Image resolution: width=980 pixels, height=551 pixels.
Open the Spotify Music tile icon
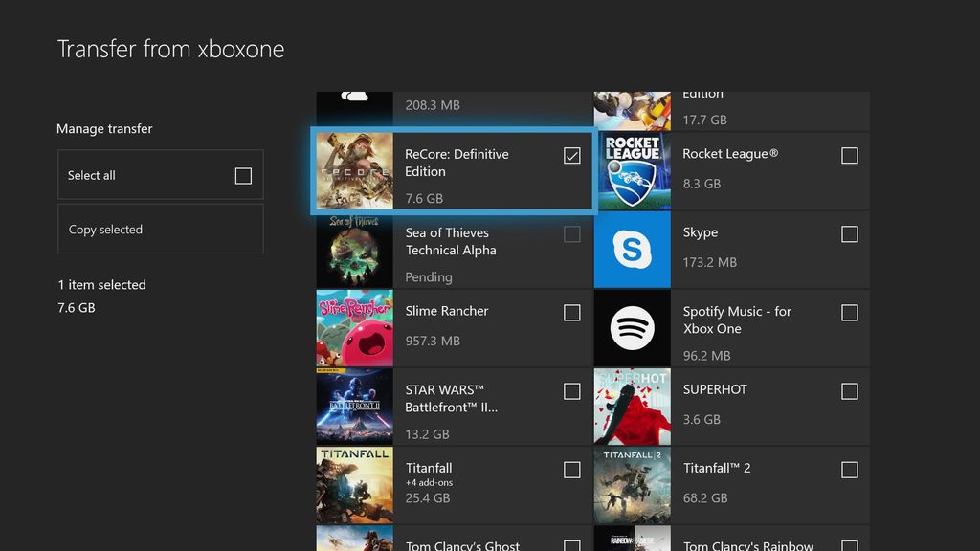pyautogui.click(x=633, y=327)
